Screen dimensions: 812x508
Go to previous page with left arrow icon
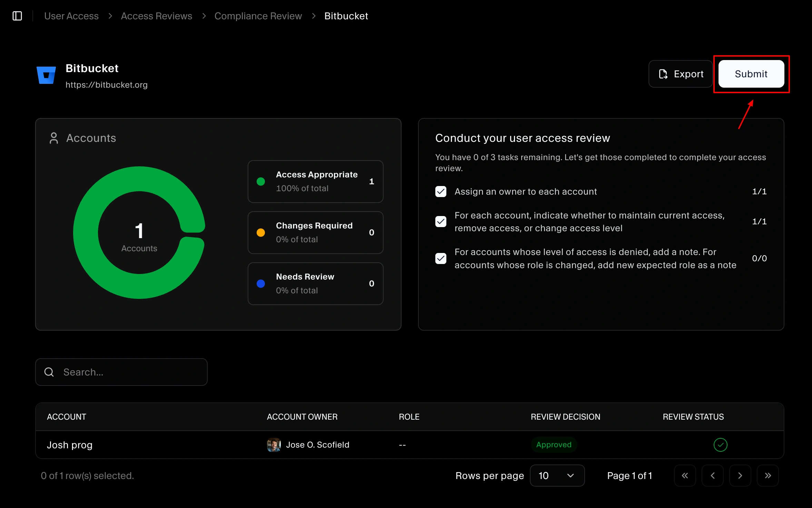point(712,476)
